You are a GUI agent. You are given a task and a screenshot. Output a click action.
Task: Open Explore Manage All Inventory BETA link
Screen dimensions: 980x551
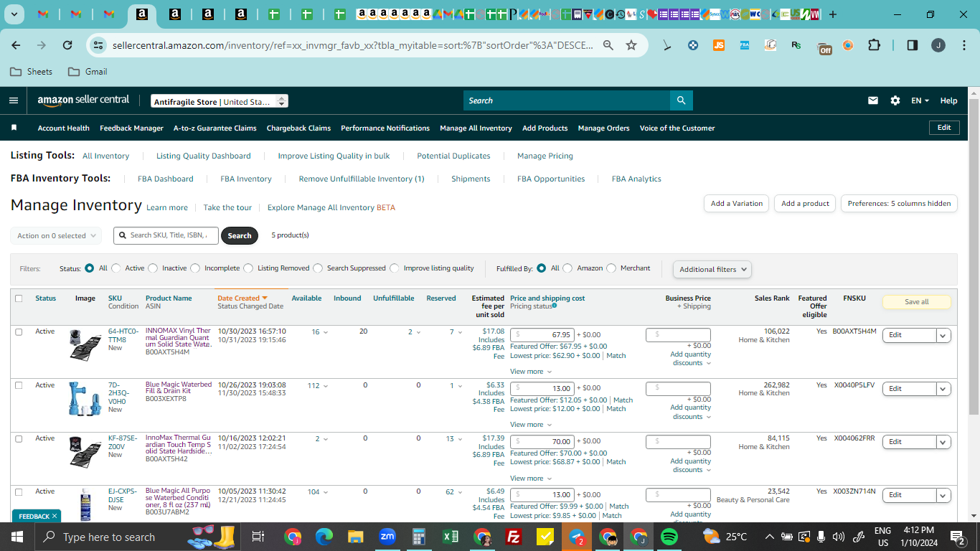click(x=331, y=207)
